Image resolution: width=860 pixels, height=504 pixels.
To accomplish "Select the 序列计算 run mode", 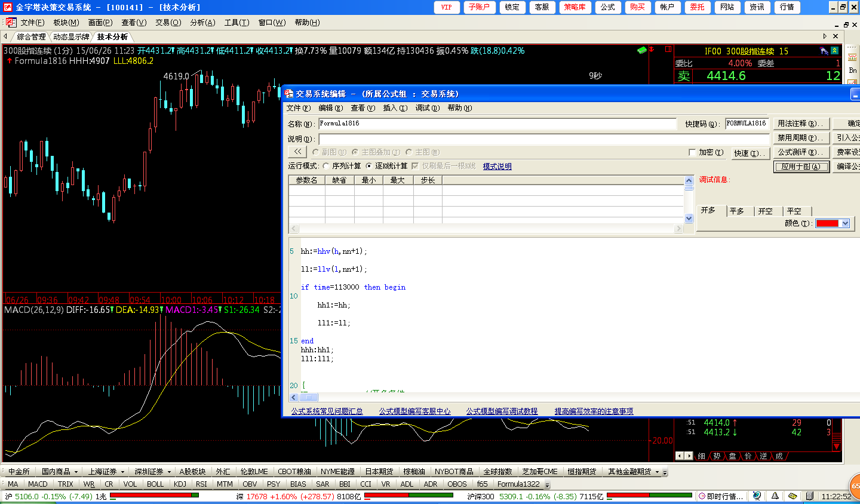I will coord(342,166).
